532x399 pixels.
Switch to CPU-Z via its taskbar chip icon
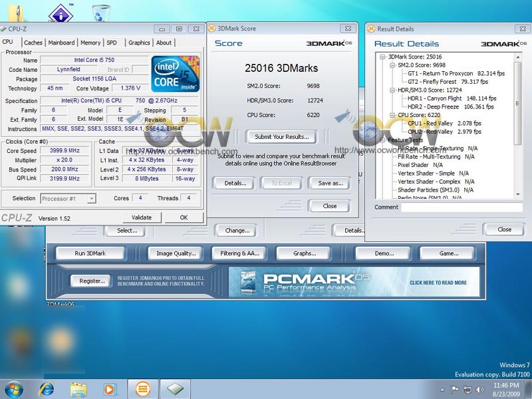(x=175, y=389)
